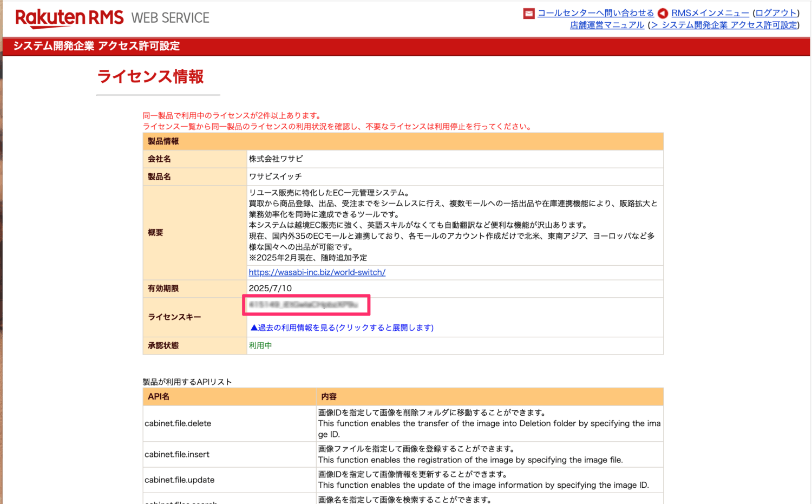Click the WEB SERVICE header text
Screen dimensions: 812x504
tap(170, 18)
